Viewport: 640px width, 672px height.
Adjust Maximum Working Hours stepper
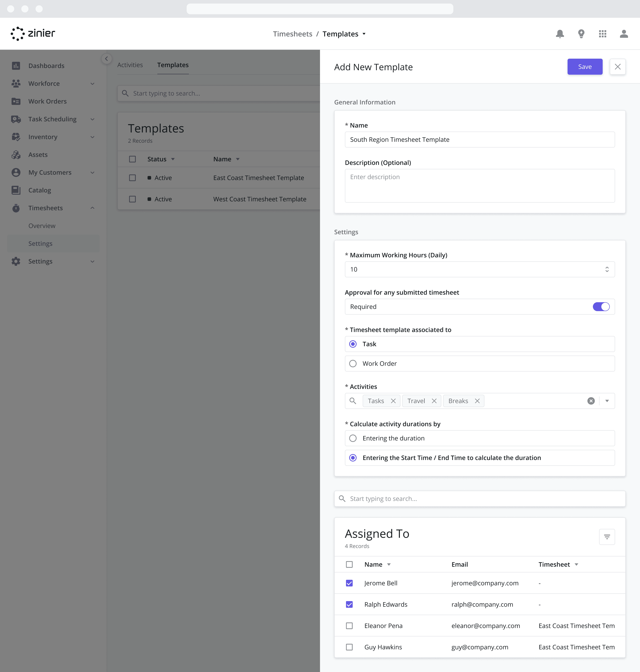pyautogui.click(x=607, y=269)
